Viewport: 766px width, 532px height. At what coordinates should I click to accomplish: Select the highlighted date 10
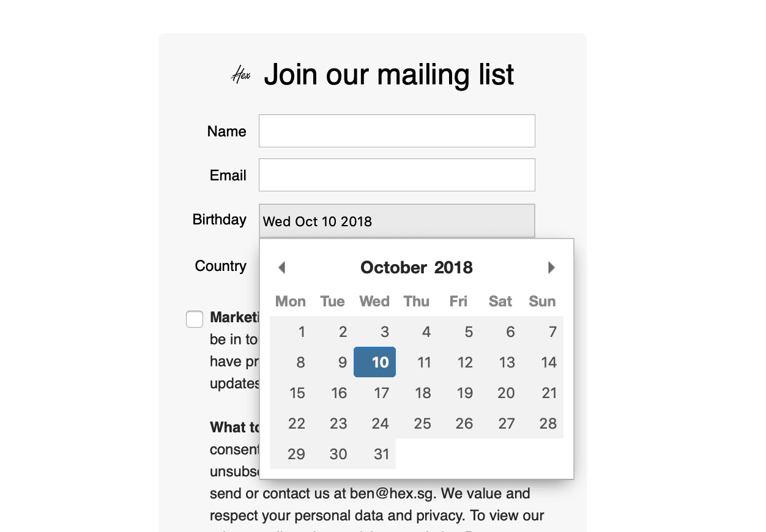click(x=374, y=362)
